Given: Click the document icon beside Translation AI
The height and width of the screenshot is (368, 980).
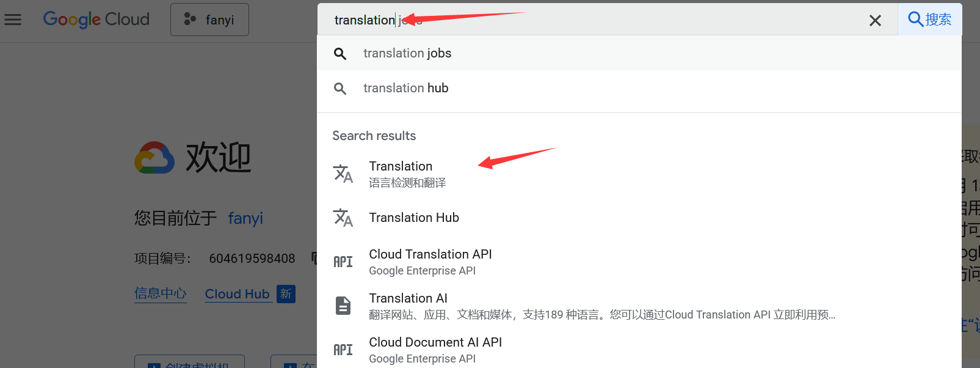Looking at the screenshot, I should (343, 305).
